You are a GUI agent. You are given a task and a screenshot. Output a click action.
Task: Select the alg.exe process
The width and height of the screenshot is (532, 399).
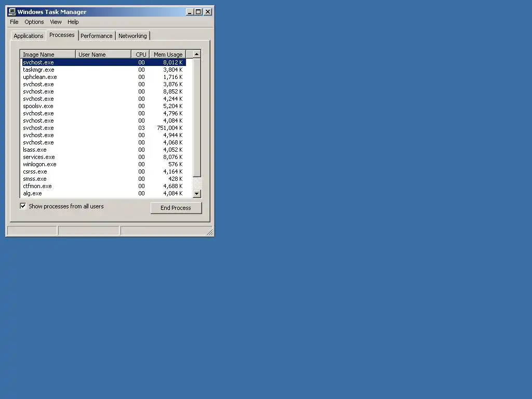click(x=103, y=193)
